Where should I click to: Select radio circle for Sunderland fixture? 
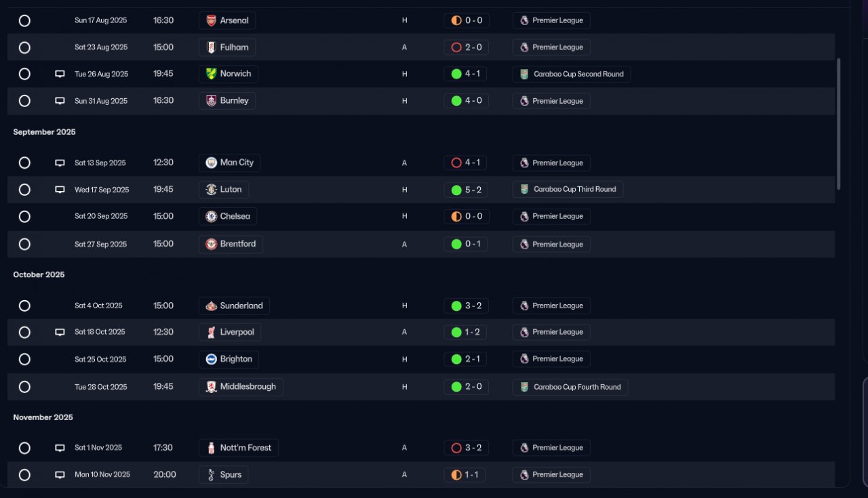point(24,306)
